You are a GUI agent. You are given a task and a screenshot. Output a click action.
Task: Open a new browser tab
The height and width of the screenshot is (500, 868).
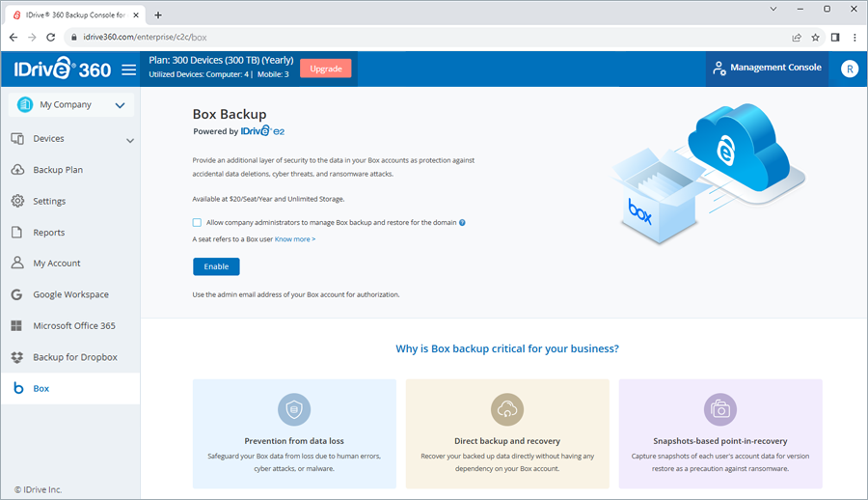click(158, 15)
